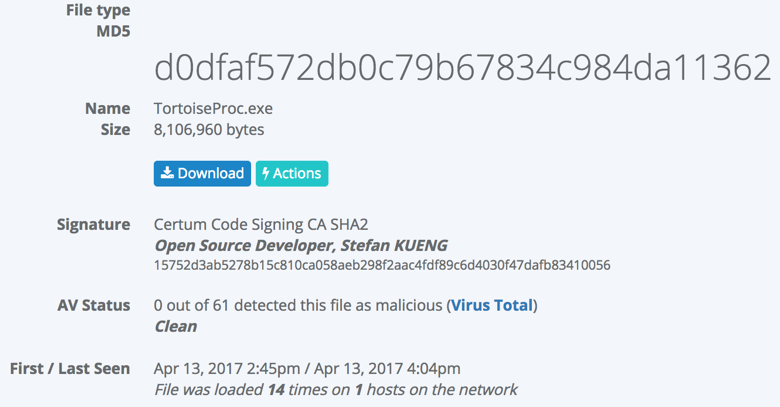
Task: Select the Open Source Developer, Stefan KUENG signer
Action: coord(301,245)
